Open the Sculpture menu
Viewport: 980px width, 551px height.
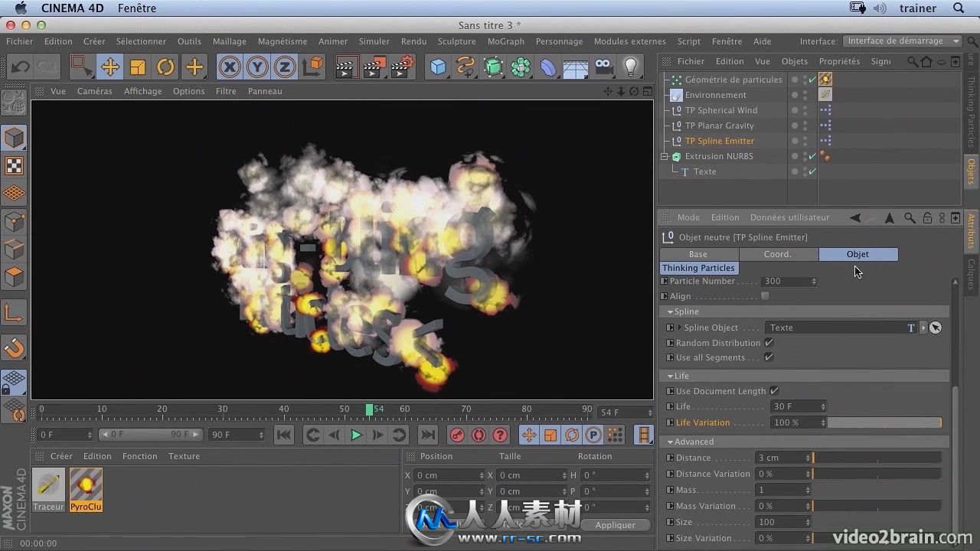pos(457,41)
